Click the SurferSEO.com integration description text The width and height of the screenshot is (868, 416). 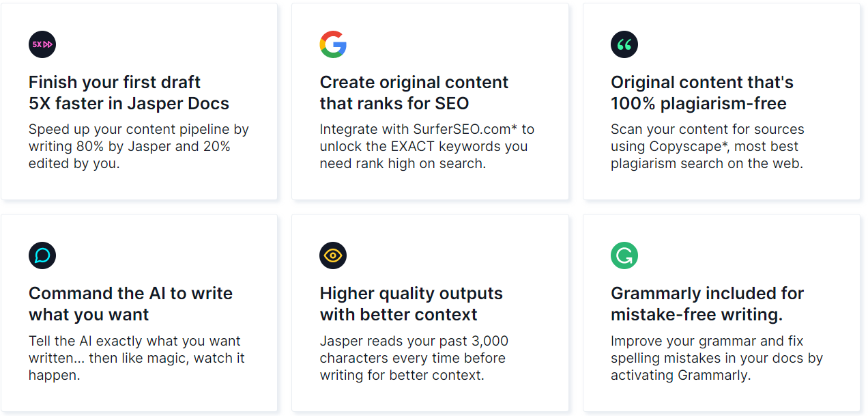(x=427, y=146)
